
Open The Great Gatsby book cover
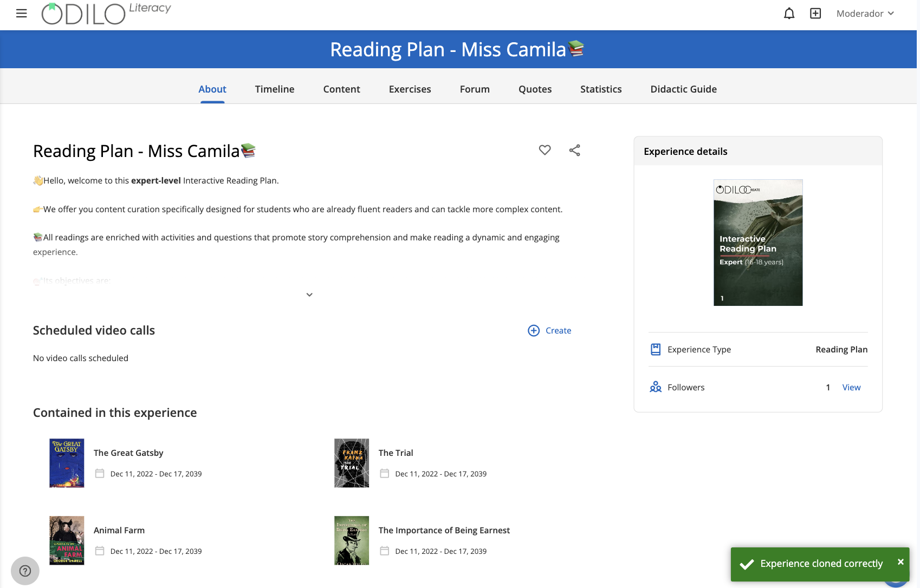pos(67,463)
